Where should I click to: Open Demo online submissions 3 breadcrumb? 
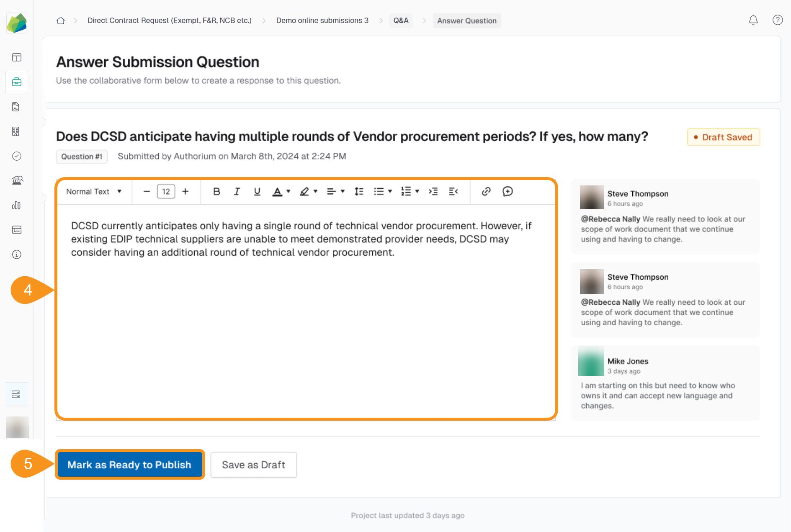pyautogui.click(x=322, y=20)
